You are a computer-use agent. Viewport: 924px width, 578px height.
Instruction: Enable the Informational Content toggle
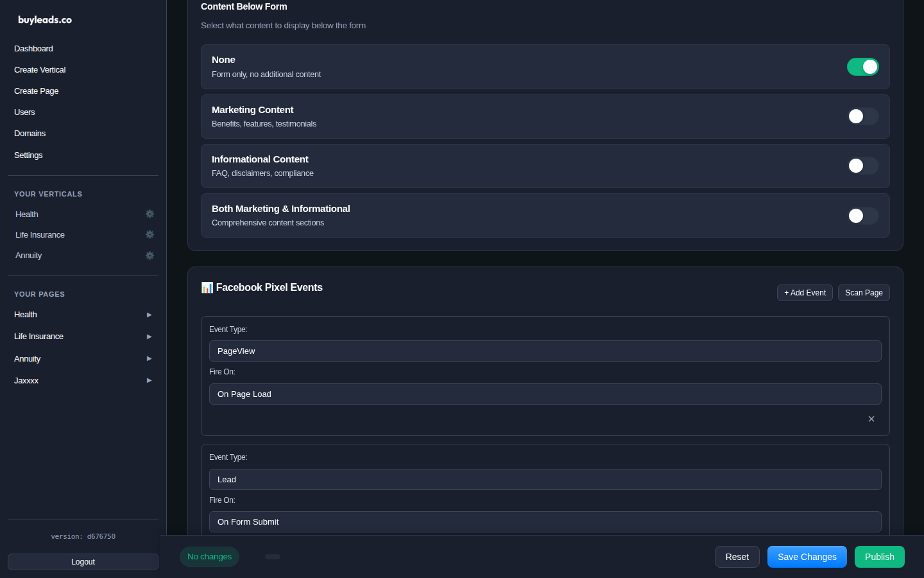coord(863,166)
